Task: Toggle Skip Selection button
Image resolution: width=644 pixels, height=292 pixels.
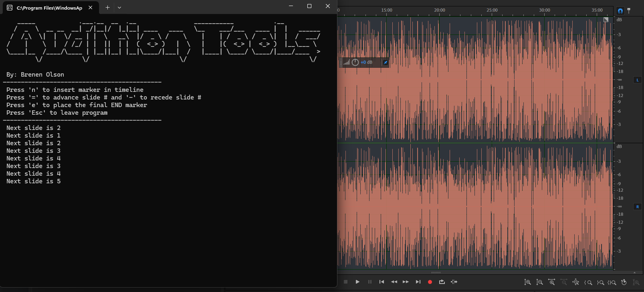Action: click(x=454, y=282)
